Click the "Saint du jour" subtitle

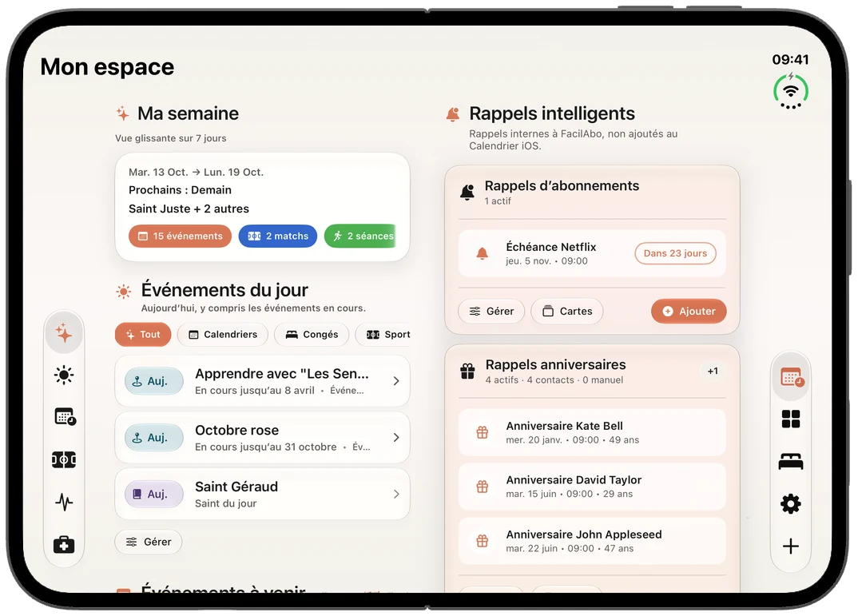(x=225, y=503)
